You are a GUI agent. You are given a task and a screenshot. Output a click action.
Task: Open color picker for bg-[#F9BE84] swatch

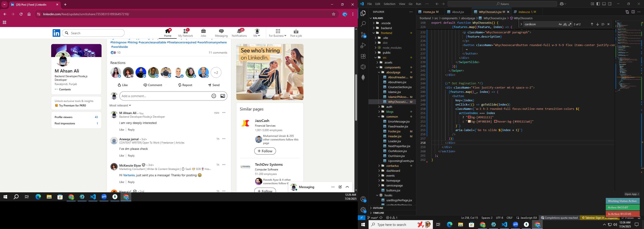[x=469, y=121]
